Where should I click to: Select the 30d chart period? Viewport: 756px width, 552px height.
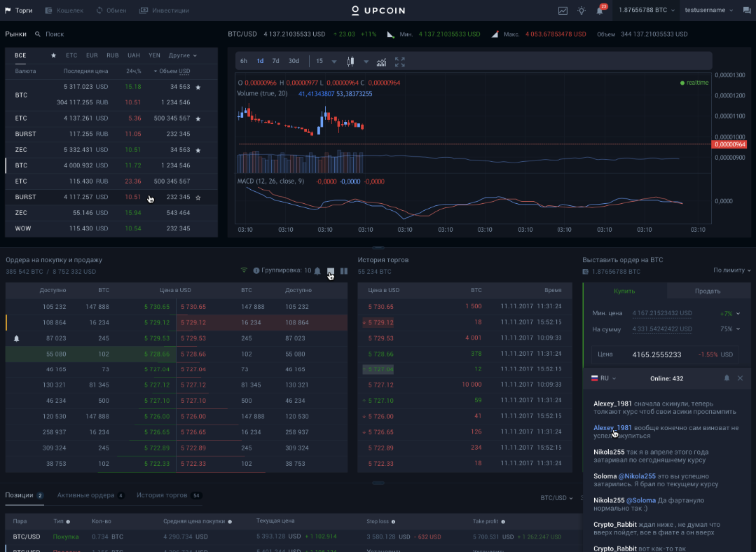click(x=294, y=61)
